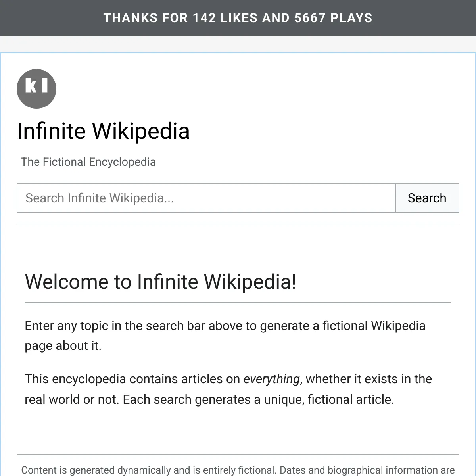Click "Infinite Wikipedia!" in the welcome heading
This screenshot has width=476, height=476.
tap(217, 282)
